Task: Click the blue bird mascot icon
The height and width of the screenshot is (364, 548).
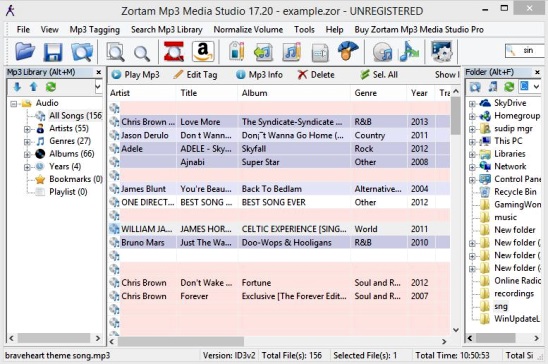Action: [348, 52]
